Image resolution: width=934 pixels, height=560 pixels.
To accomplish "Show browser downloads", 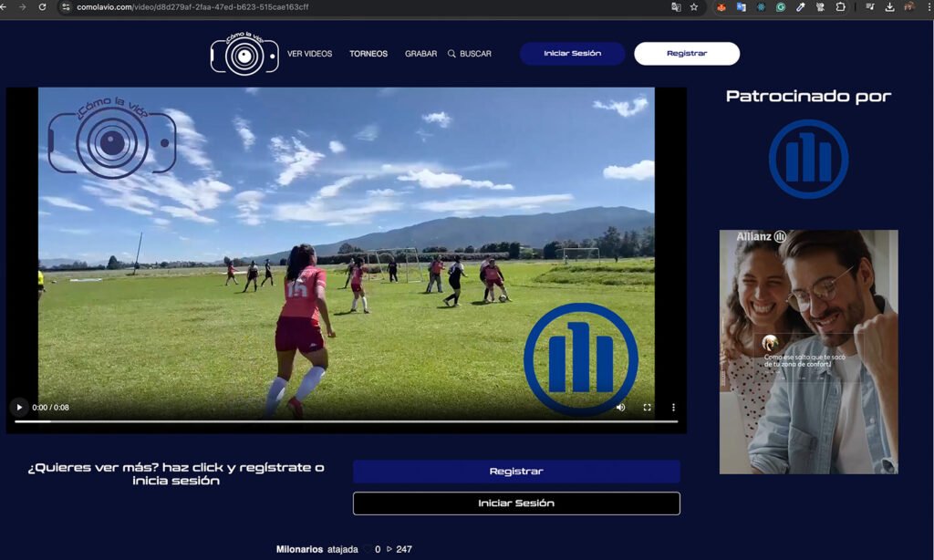I will [890, 7].
